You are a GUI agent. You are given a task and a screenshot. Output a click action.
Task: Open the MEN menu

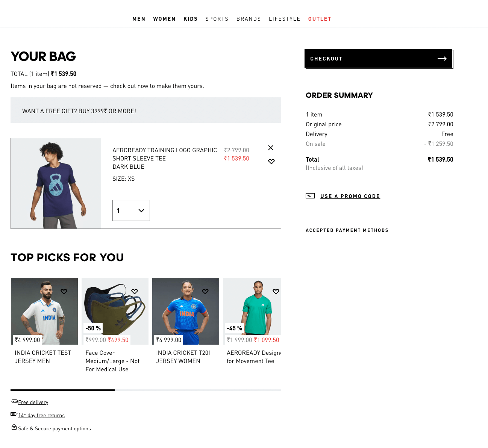tap(139, 19)
